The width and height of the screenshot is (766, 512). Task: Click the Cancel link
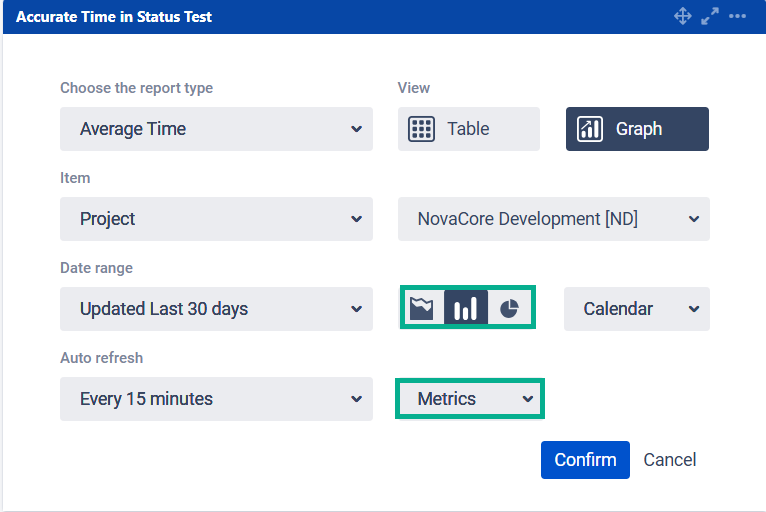point(669,460)
